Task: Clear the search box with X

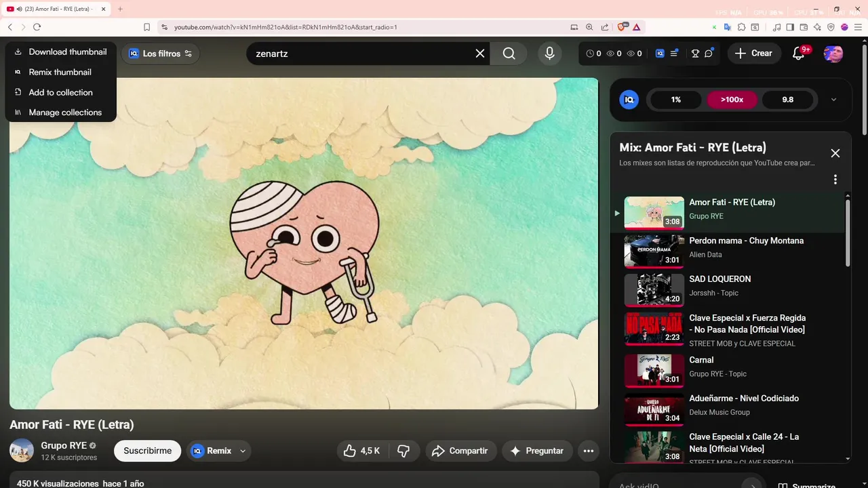Action: tap(480, 53)
